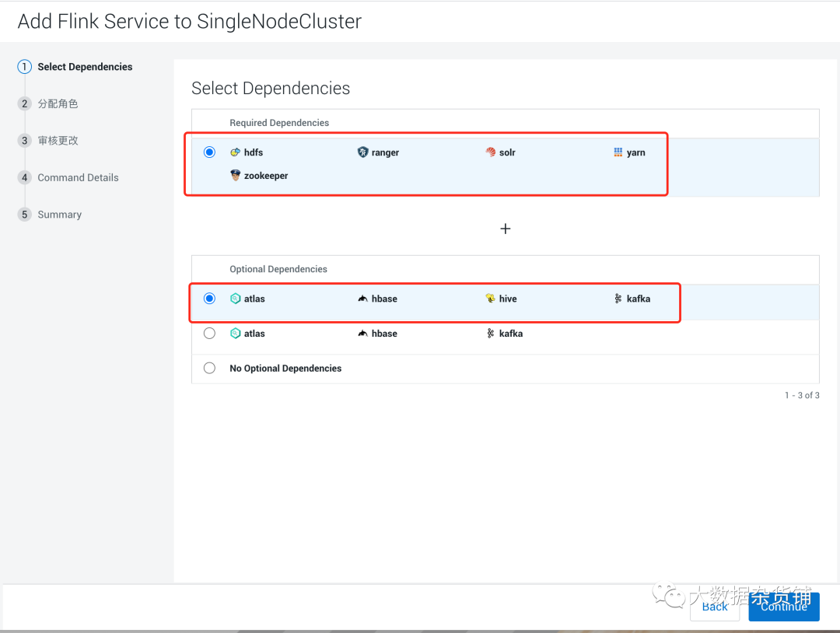Image resolution: width=840 pixels, height=633 pixels.
Task: Click the zookeeper icon
Action: tap(236, 176)
